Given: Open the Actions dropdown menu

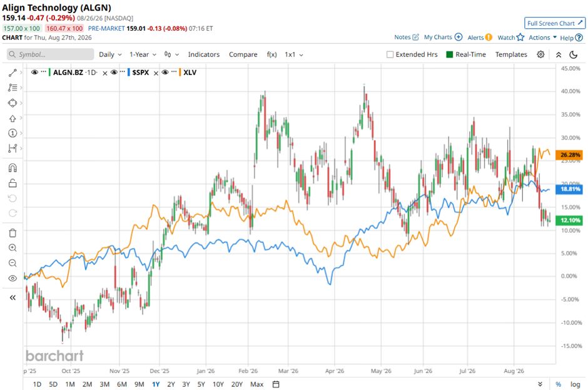Looking at the screenshot, I should tap(542, 38).
